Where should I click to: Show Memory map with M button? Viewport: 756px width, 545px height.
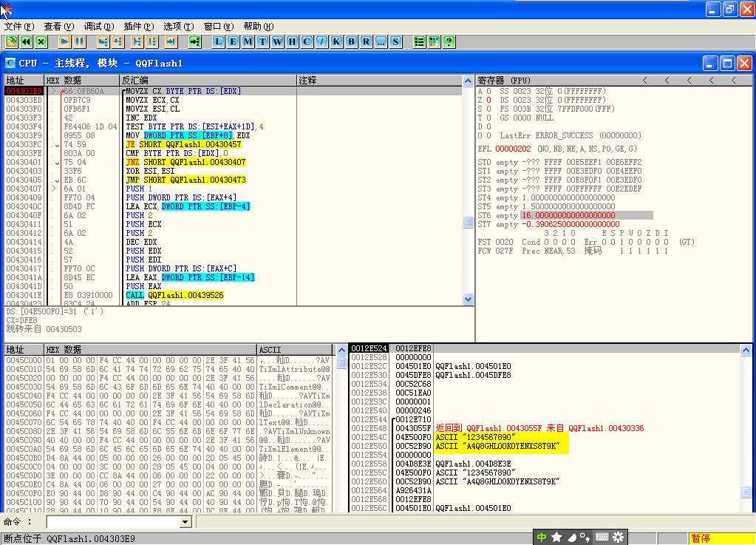pyautogui.click(x=248, y=41)
